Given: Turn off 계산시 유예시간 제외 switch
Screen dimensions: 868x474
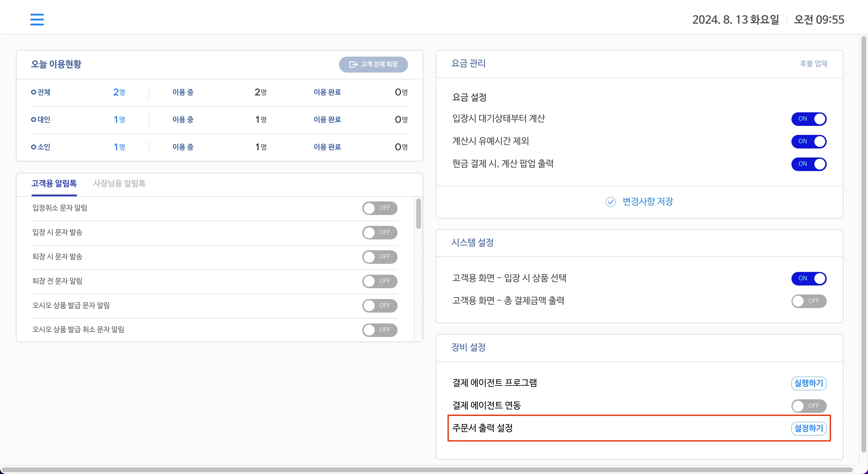Looking at the screenshot, I should (809, 142).
